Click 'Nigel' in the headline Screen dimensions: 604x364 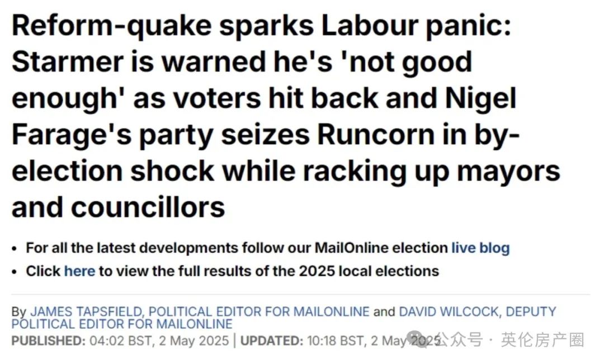click(x=481, y=98)
